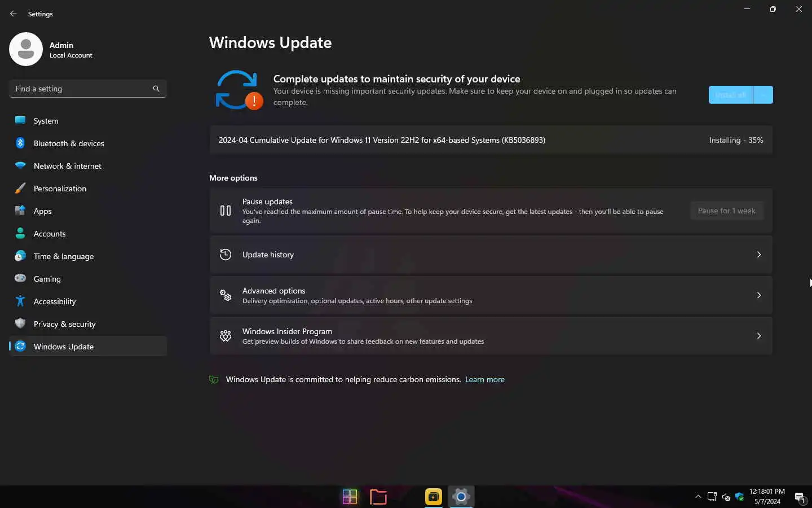
Task: Click the Admin profile avatar picture
Action: (26, 49)
